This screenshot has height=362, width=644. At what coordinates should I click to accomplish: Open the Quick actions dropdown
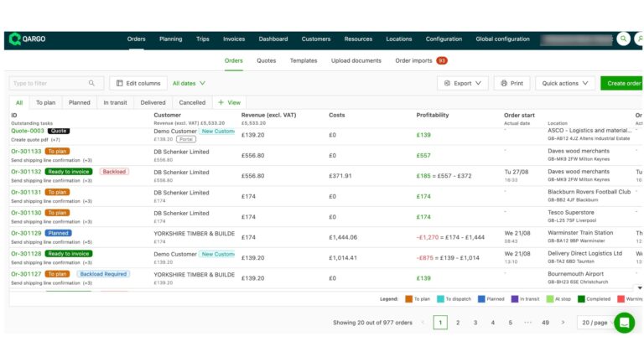(564, 83)
